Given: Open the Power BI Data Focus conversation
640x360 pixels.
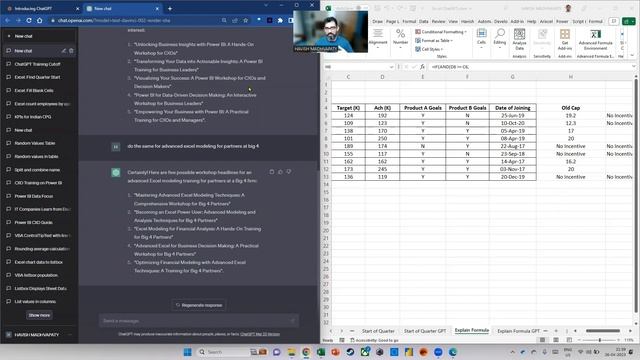Looking at the screenshot, I should point(34,196).
